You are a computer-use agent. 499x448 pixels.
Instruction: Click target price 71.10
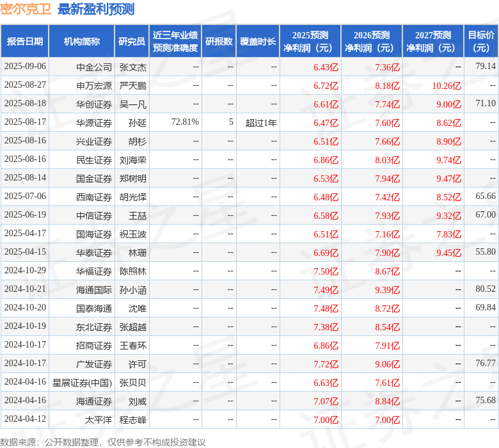pyautogui.click(x=486, y=103)
